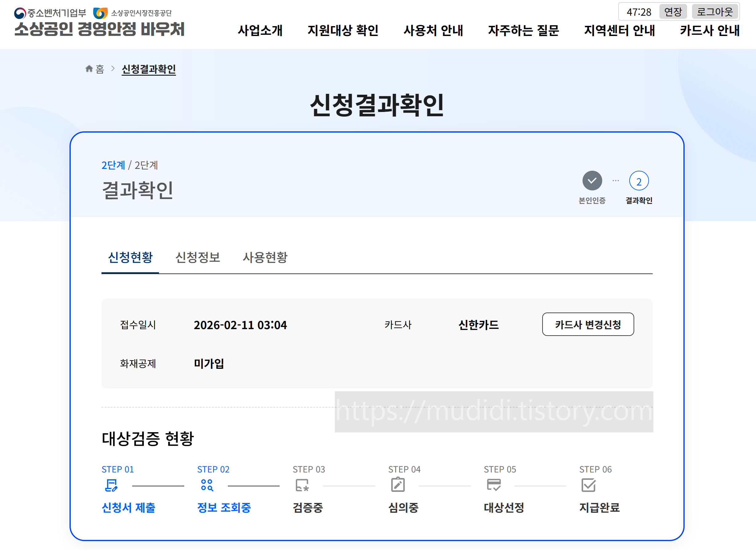Screen dimensions: 756x550
Task: Open the 지역센터 안내 menu
Action: click(619, 31)
